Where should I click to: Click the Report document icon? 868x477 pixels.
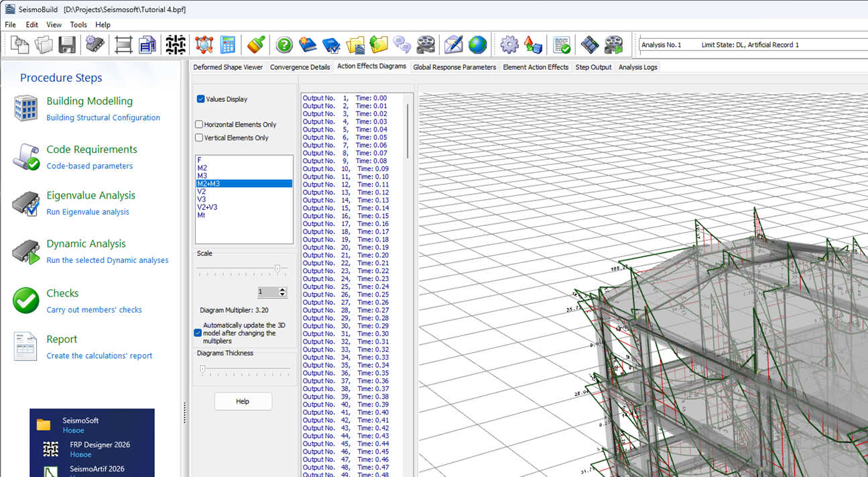pos(25,346)
